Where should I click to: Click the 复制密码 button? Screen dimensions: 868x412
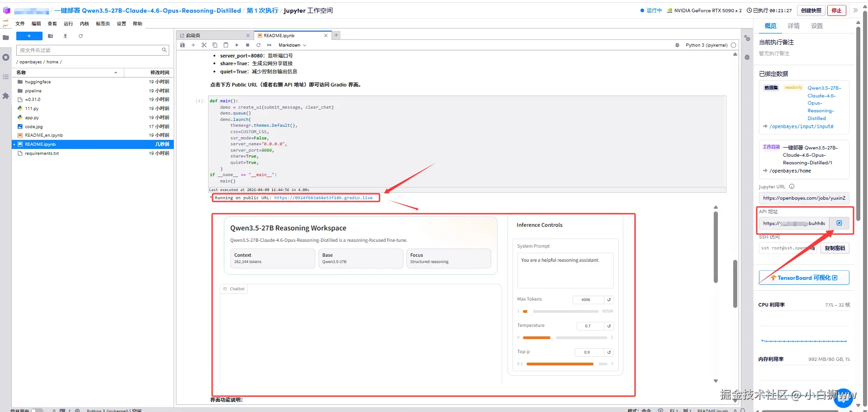point(835,248)
